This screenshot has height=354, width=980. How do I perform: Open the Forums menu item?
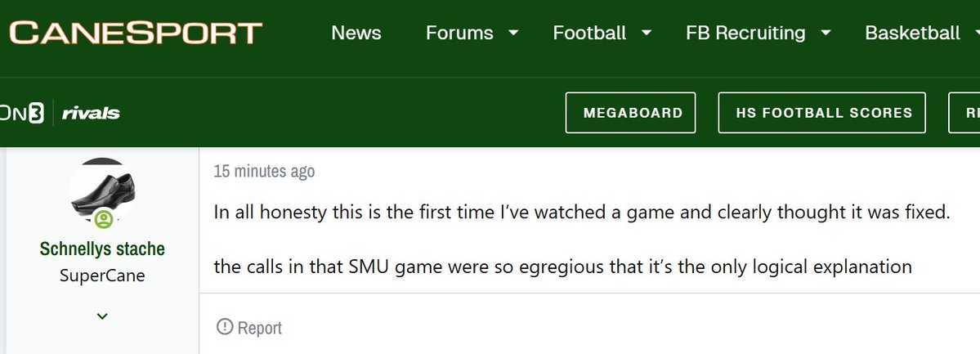pyautogui.click(x=459, y=34)
